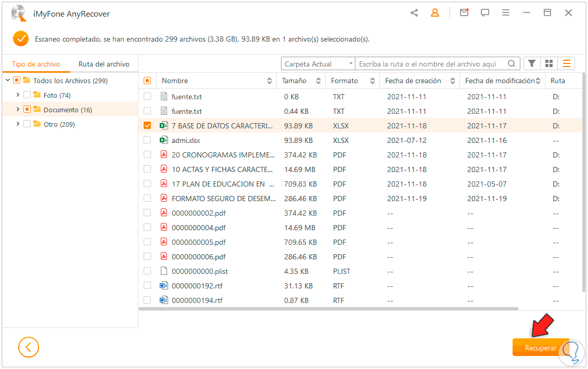The width and height of the screenshot is (588, 369).
Task: Tick the Foto folder checkbox
Action: [27, 95]
